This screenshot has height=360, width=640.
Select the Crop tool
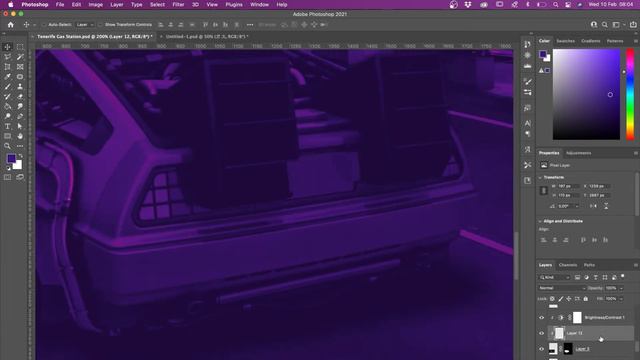pos(7,67)
